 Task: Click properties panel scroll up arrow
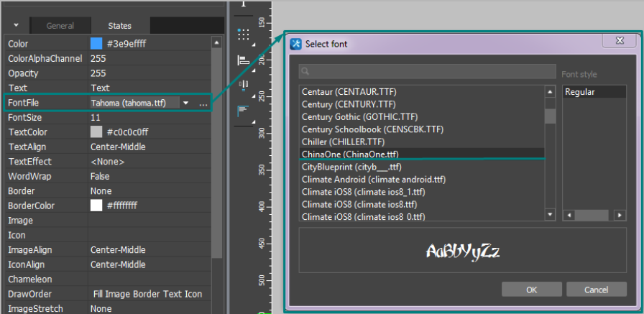pyautogui.click(x=216, y=42)
